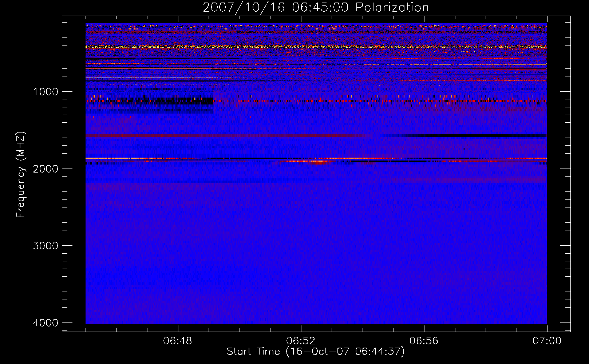The height and width of the screenshot is (364, 589).
Task: Click the 06:56 time tick label
Action: pos(424,341)
